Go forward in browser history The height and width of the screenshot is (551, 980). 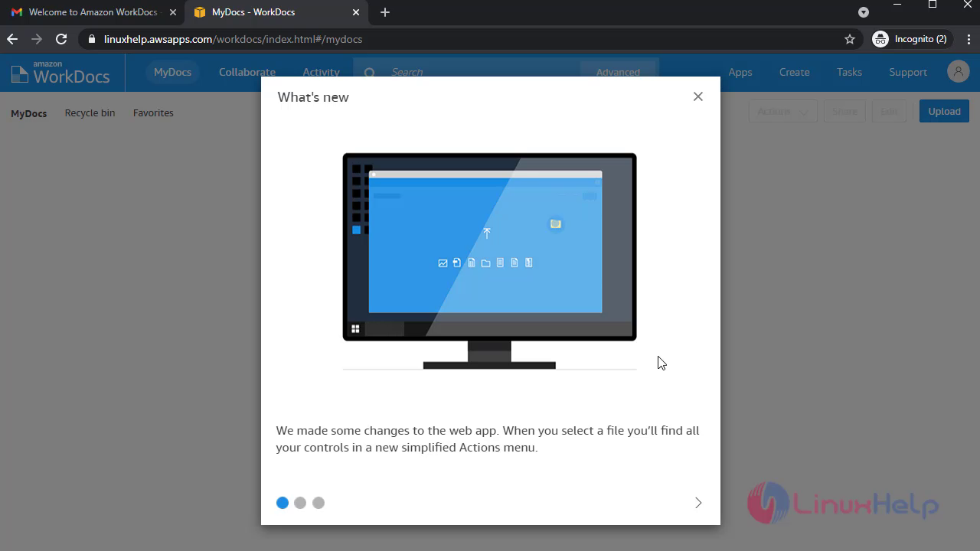[37, 39]
